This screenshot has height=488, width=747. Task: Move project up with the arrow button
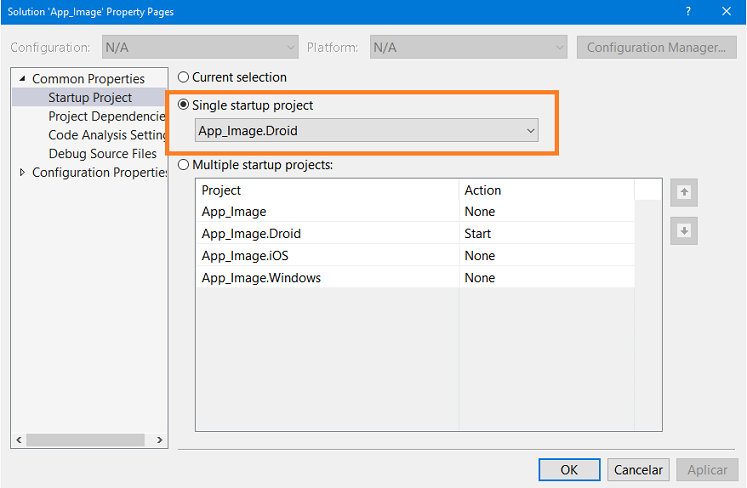(684, 193)
